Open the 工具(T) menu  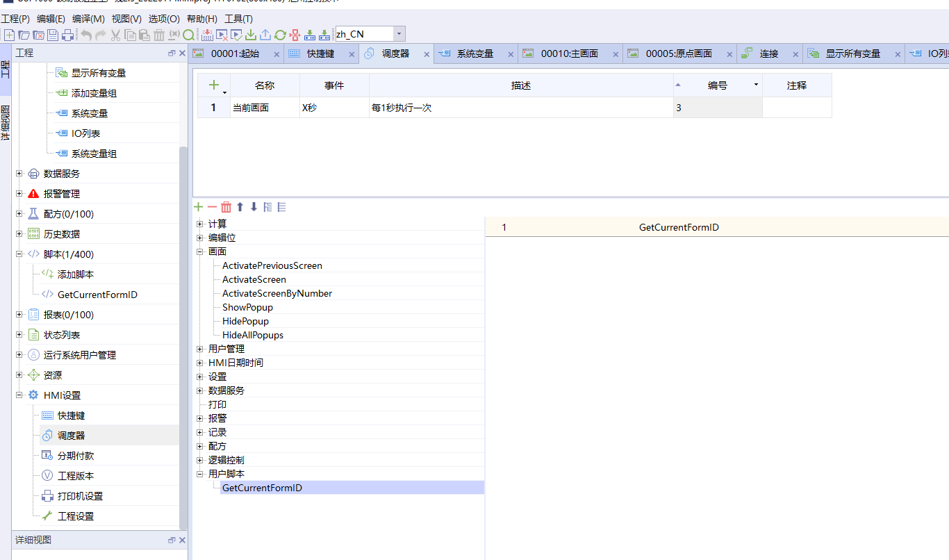(x=238, y=19)
